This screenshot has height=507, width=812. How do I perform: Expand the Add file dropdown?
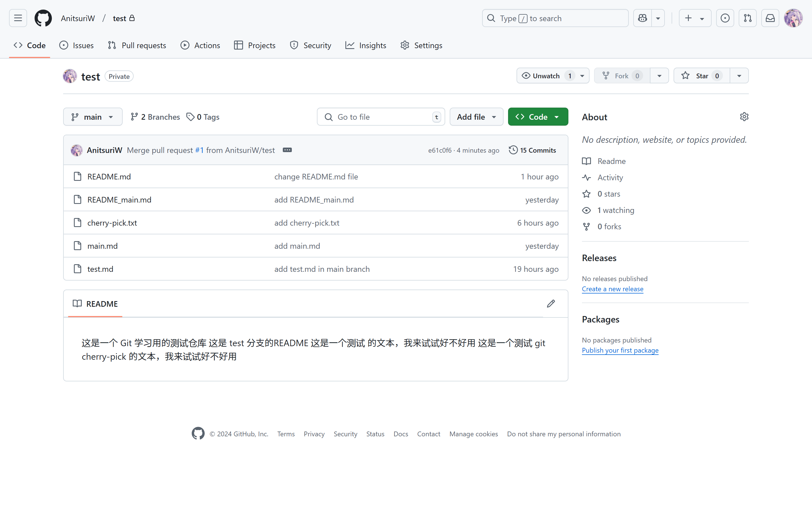point(476,117)
